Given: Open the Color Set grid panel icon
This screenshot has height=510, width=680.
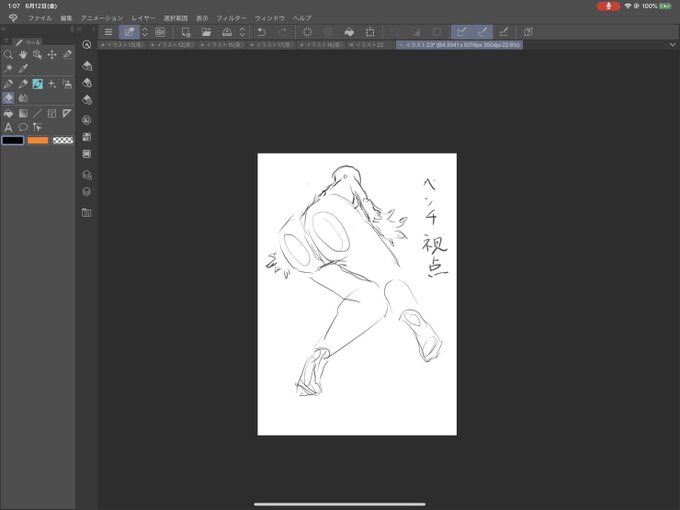Looking at the screenshot, I should (87, 137).
